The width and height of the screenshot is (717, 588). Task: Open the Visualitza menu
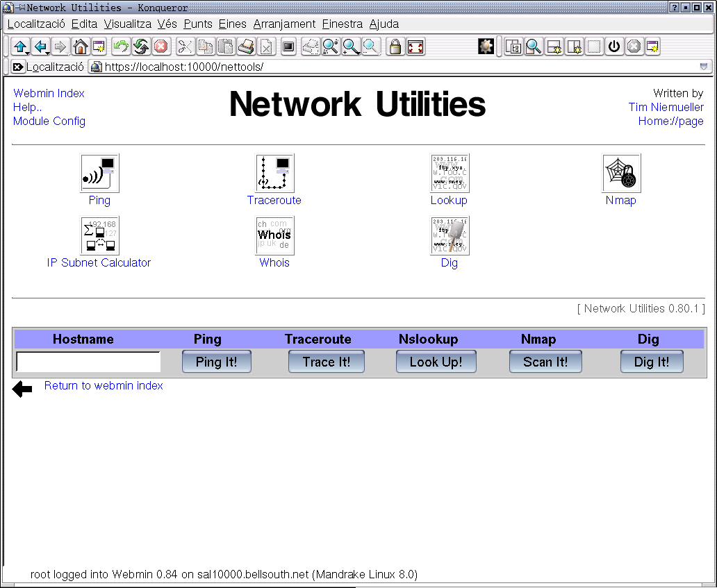click(x=128, y=24)
